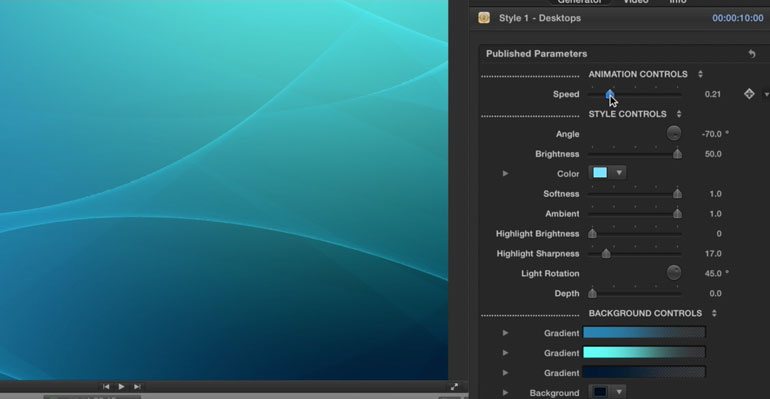Click the Speed slider handle
Image resolution: width=770 pixels, height=399 pixels.
(x=609, y=94)
